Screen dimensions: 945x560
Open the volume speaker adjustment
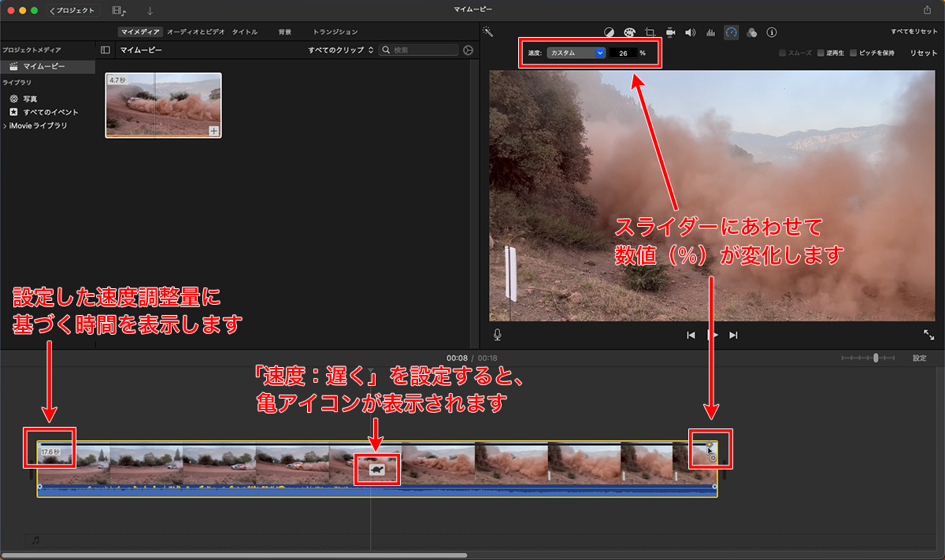pos(690,32)
